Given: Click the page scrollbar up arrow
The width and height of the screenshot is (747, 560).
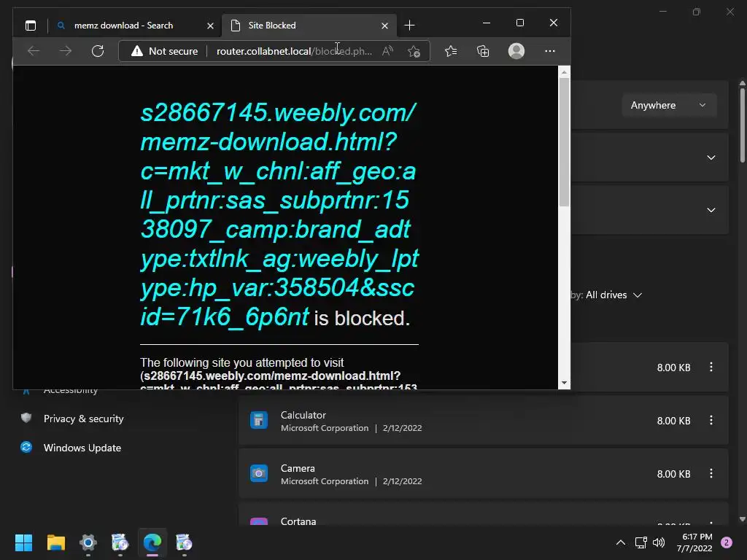Looking at the screenshot, I should [564, 72].
